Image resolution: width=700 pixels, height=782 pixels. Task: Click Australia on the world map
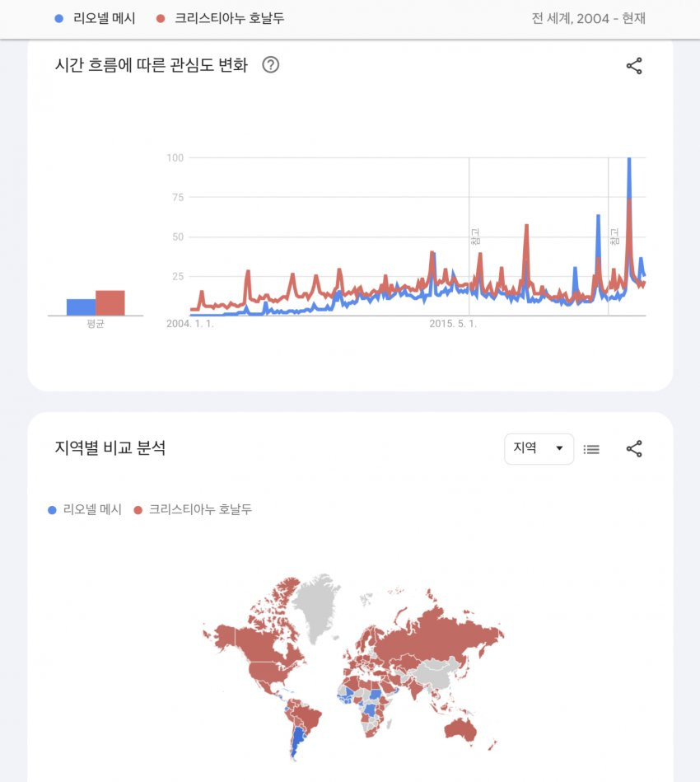[x=460, y=730]
